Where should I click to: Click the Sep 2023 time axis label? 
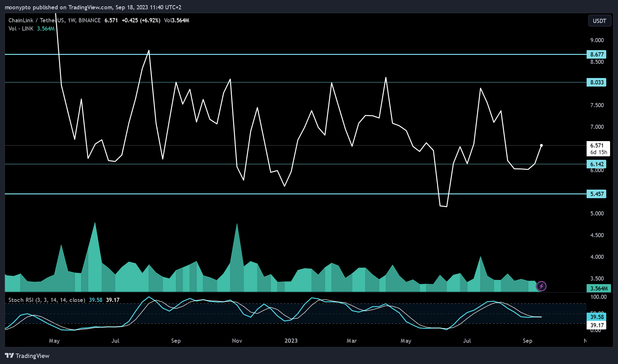tap(527, 341)
